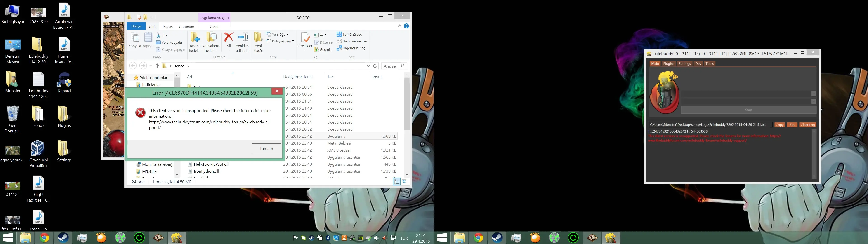The height and width of the screenshot is (244, 868).
Task: Expand the address bar history dropdown
Action: 368,66
